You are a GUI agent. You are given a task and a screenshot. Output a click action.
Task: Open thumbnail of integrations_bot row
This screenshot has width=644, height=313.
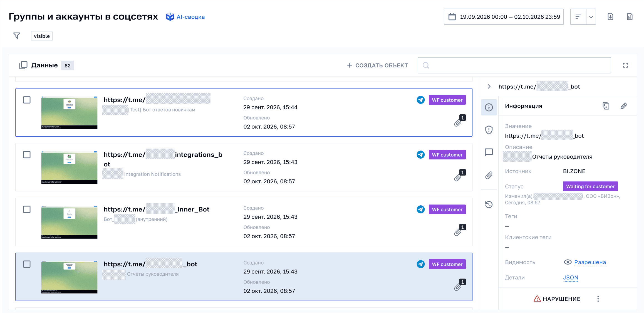pyautogui.click(x=69, y=167)
